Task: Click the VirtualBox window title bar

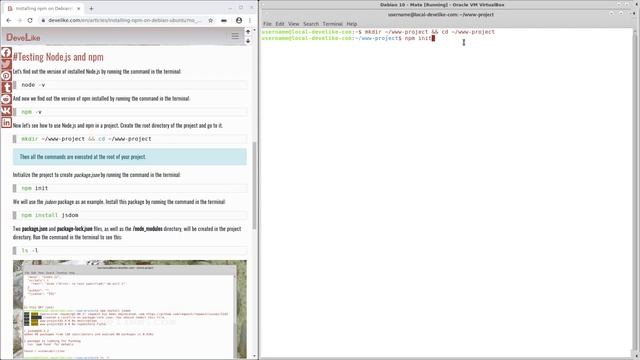Action: pyautogui.click(x=442, y=4)
